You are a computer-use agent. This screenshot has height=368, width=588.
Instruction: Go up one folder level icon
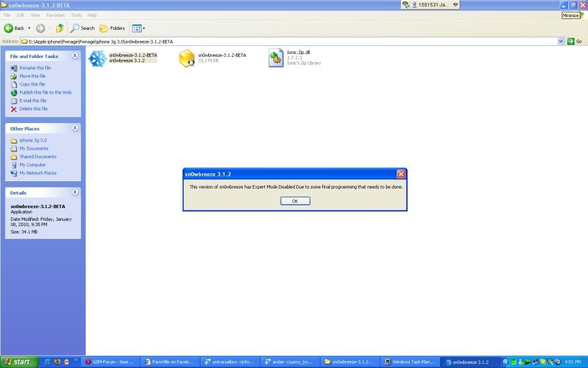pos(60,28)
